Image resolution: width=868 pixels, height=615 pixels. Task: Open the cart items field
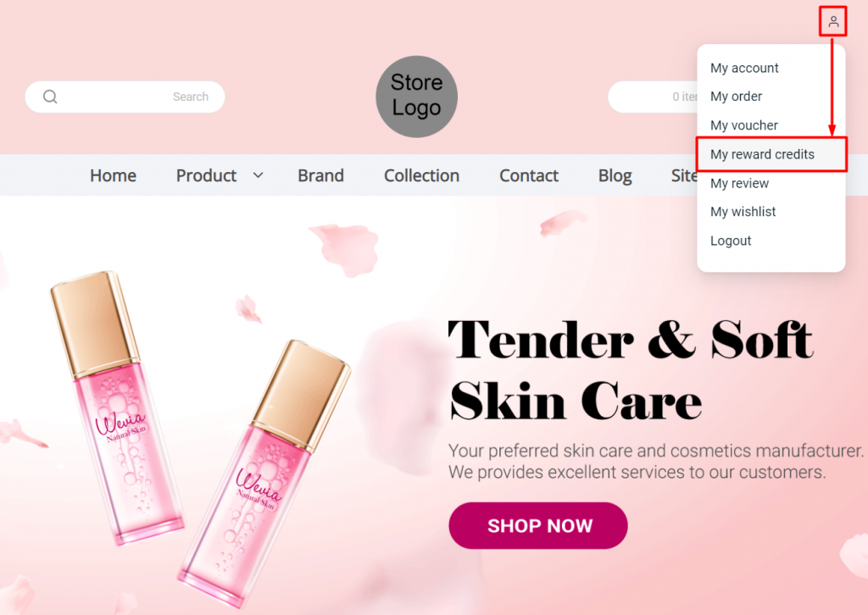tap(654, 97)
